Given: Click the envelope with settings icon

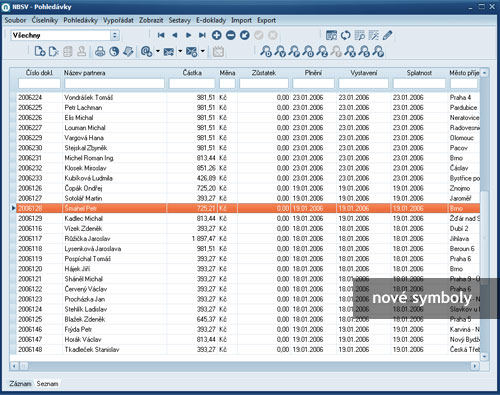Looking at the screenshot, I should click(192, 52).
